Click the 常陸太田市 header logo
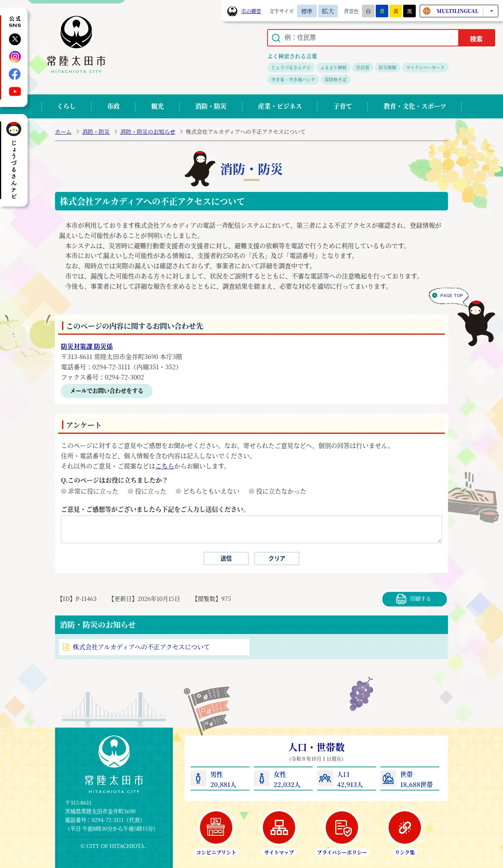The width and height of the screenshot is (503, 868). pos(76,45)
